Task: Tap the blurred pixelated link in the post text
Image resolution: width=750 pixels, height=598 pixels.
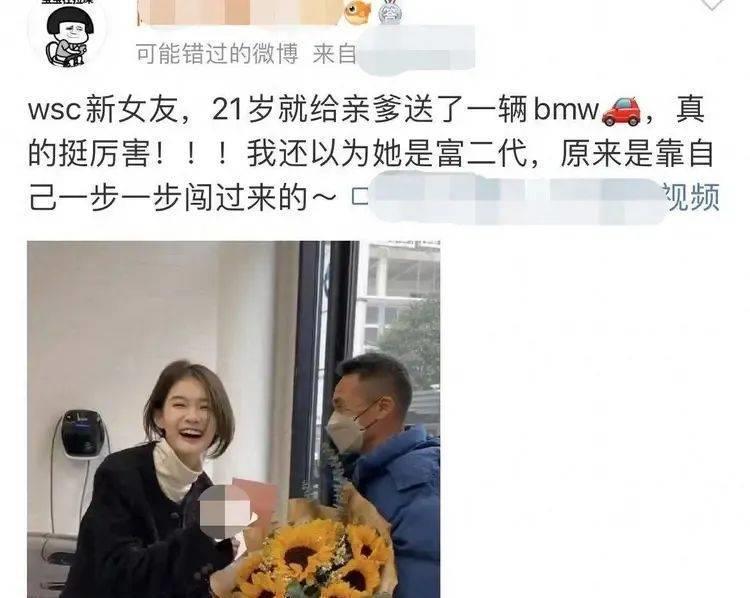Action: click(517, 197)
